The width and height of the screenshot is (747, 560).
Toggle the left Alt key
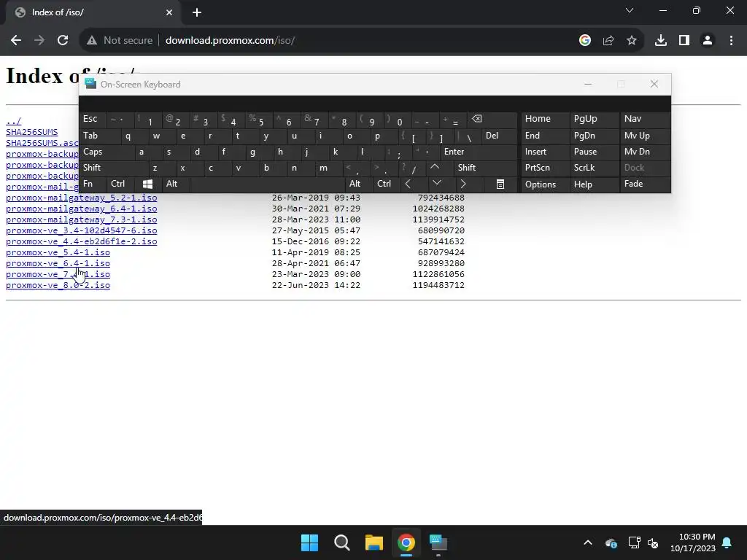click(176, 184)
